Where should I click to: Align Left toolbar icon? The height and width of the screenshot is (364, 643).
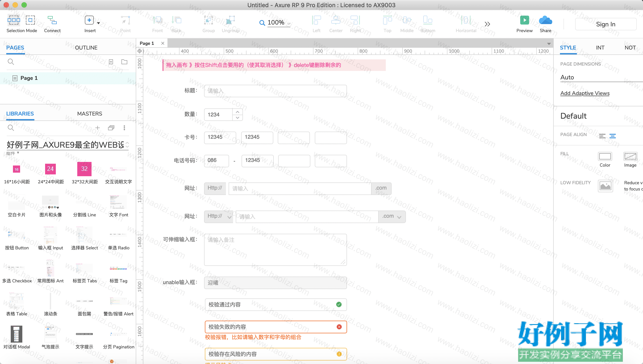pos(316,20)
